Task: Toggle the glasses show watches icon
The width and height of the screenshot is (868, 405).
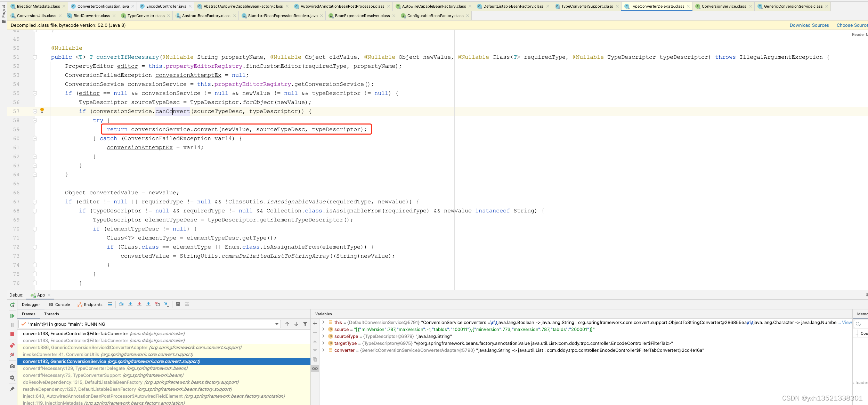Action: 315,368
